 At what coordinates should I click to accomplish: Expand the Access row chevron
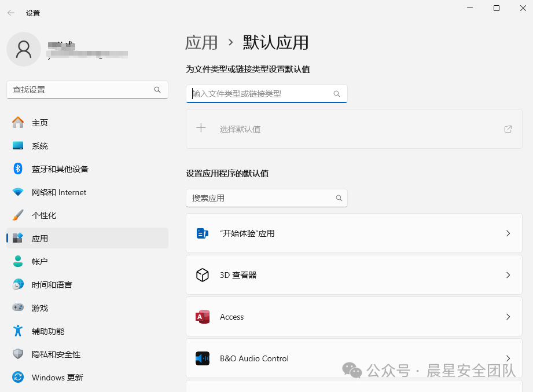[508, 317]
